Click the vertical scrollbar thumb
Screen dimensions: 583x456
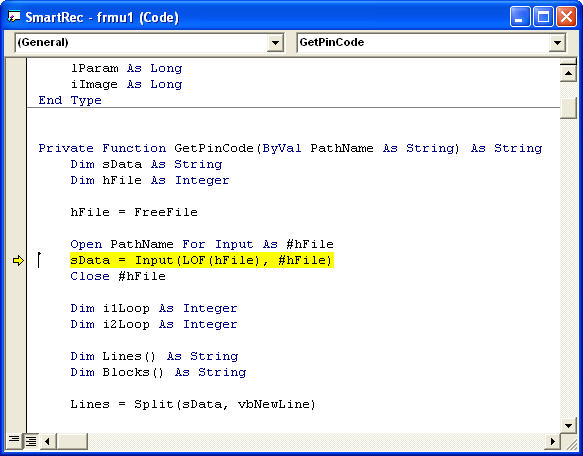point(568,108)
